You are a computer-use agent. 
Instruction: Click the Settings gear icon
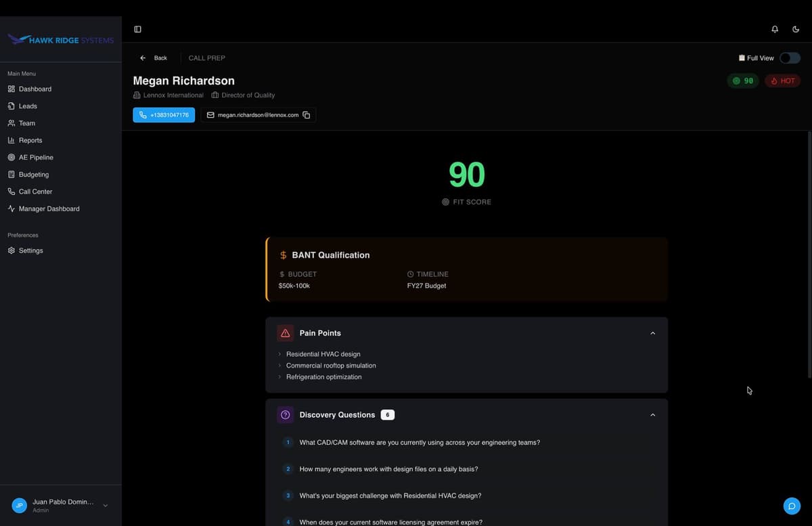[11, 250]
